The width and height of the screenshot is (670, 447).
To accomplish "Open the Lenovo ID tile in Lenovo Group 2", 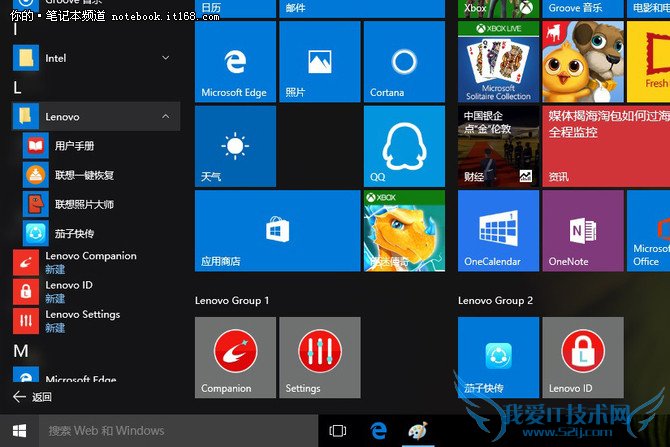I will (583, 357).
